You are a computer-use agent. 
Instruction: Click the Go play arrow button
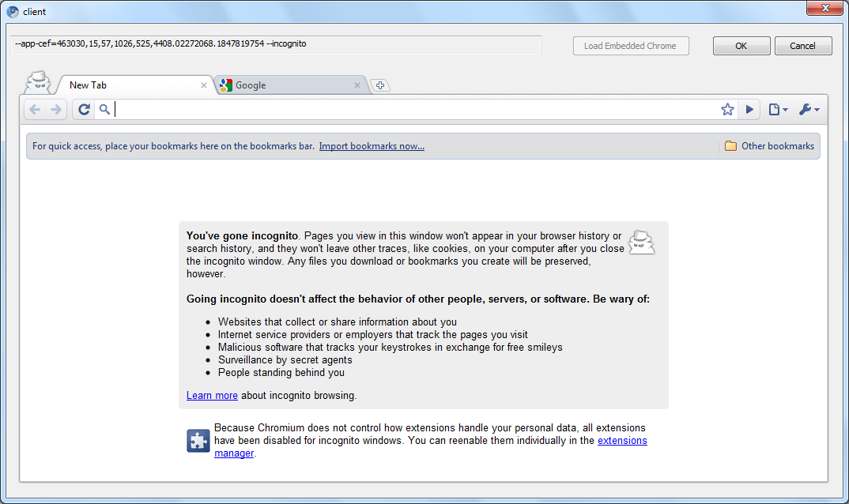click(x=749, y=110)
